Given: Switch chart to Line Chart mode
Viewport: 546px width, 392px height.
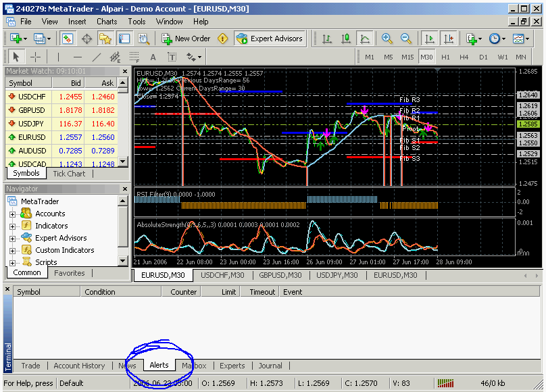Looking at the screenshot, I should click(x=365, y=39).
